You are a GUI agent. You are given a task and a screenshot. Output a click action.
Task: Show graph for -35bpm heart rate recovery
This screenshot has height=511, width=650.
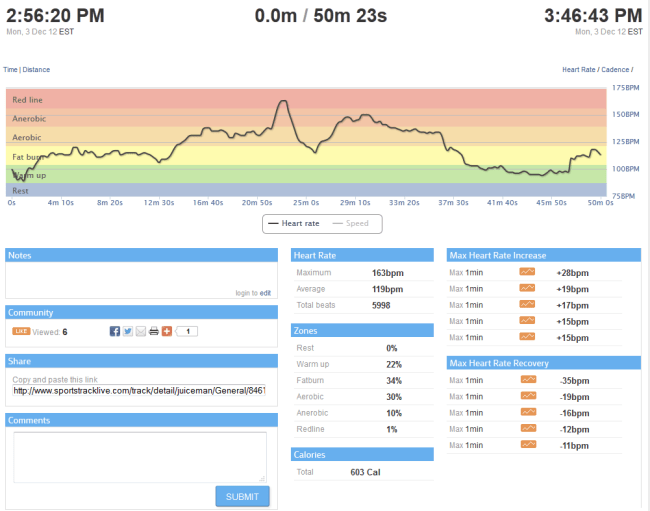(x=527, y=380)
